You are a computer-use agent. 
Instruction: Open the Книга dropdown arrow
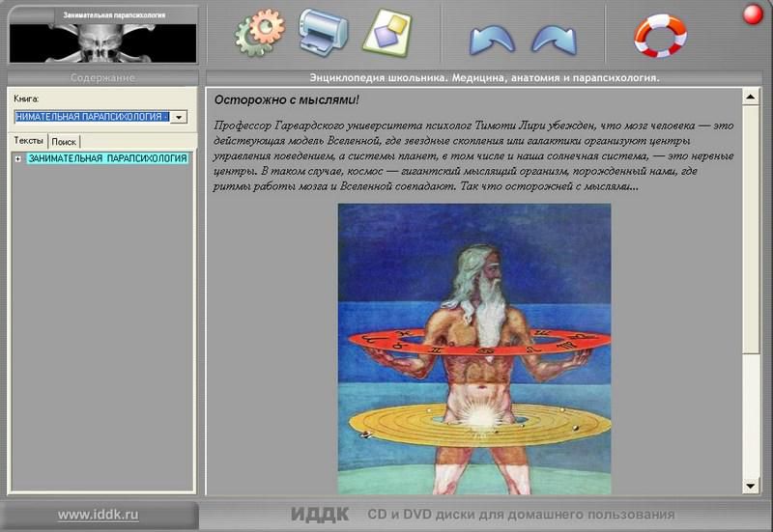(179, 117)
